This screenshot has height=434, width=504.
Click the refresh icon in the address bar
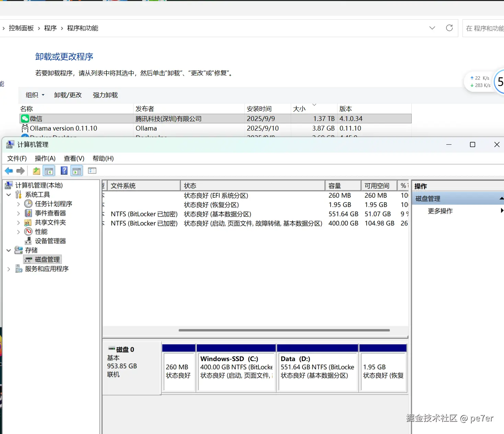click(449, 28)
